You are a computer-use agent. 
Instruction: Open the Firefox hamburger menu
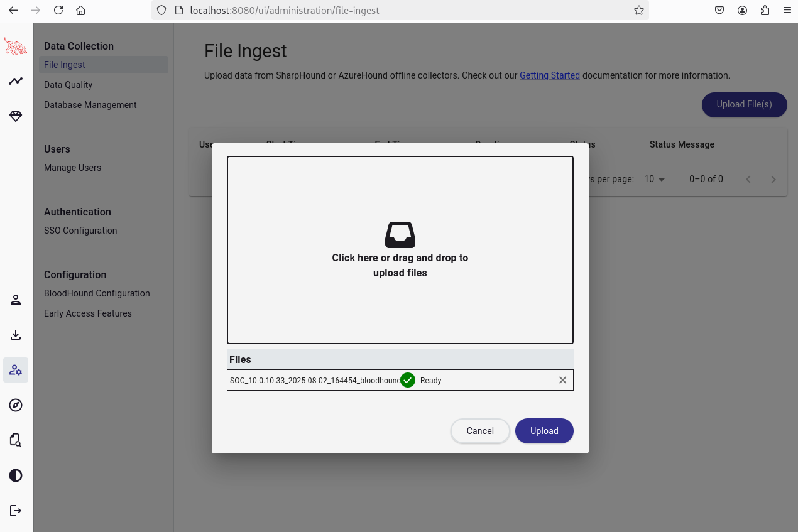[x=787, y=10]
